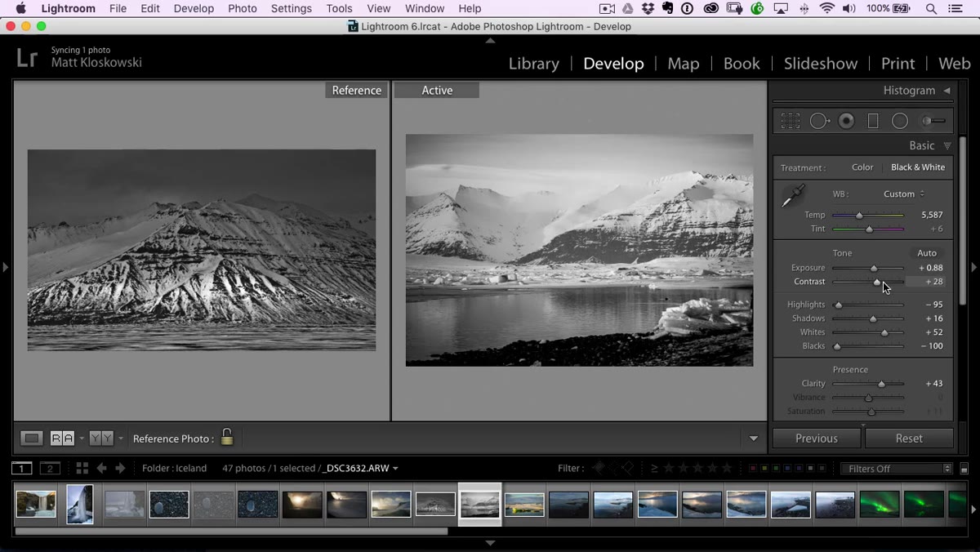980x552 pixels.
Task: Open the Print module
Action: coord(898,63)
